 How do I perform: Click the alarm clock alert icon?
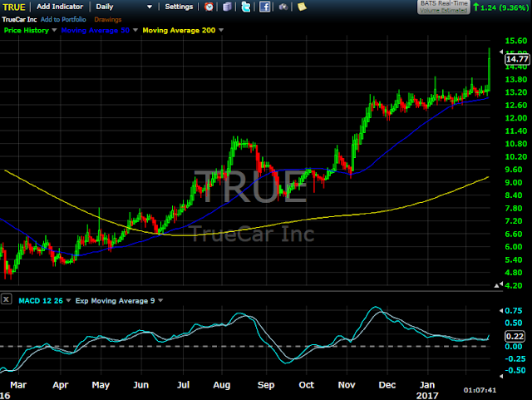tap(209, 7)
